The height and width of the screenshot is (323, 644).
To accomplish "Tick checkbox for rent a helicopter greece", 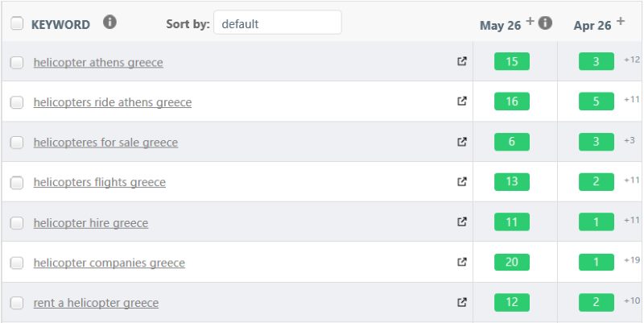I will 17,304.
